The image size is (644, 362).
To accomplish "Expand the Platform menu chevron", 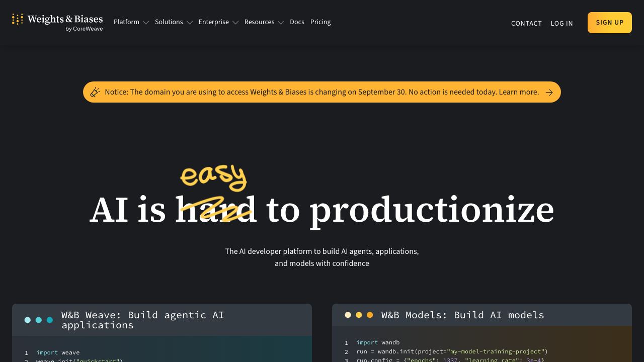I will pyautogui.click(x=146, y=23).
